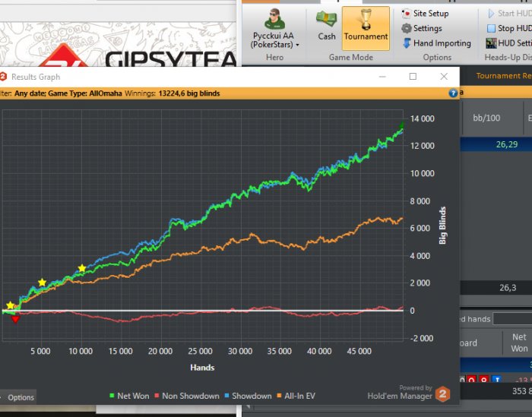Click Stop HUD in ribbon
Image resolution: width=532 pixels, height=417 pixels.
coord(509,28)
